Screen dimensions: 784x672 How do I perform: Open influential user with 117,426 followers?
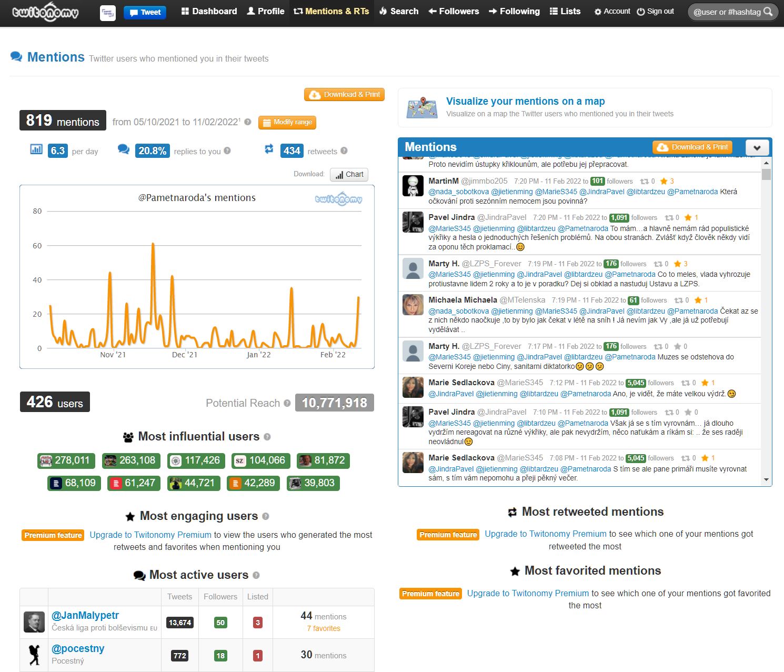[196, 460]
